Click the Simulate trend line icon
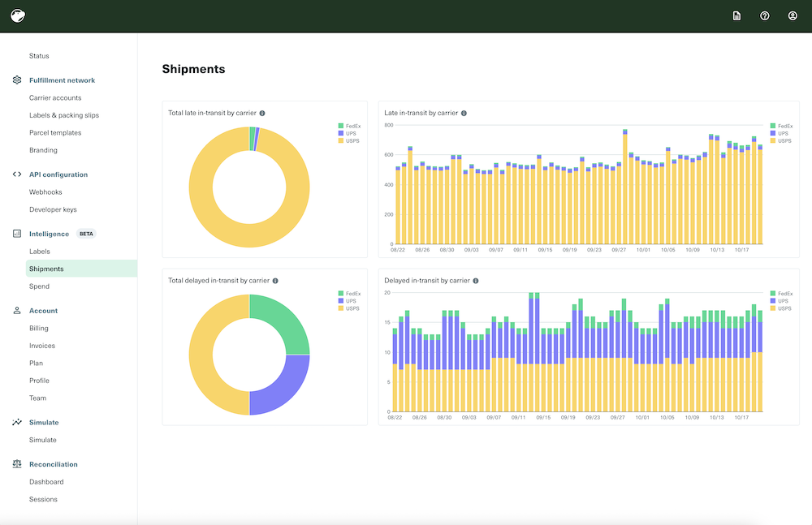 [x=17, y=422]
